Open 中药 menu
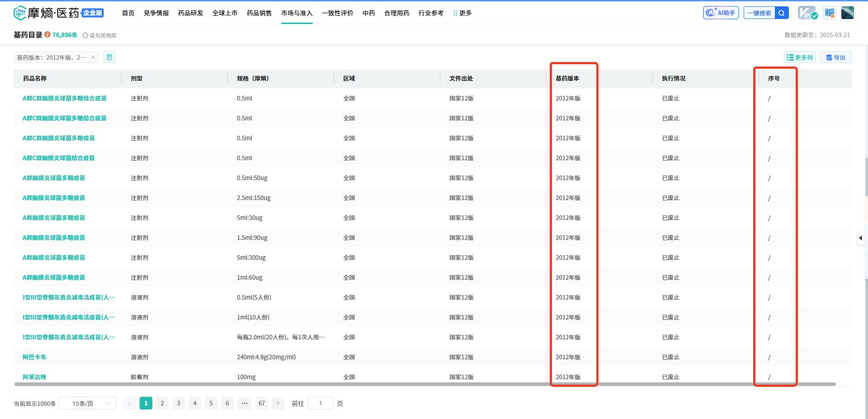This screenshot has width=868, height=419. coord(369,13)
